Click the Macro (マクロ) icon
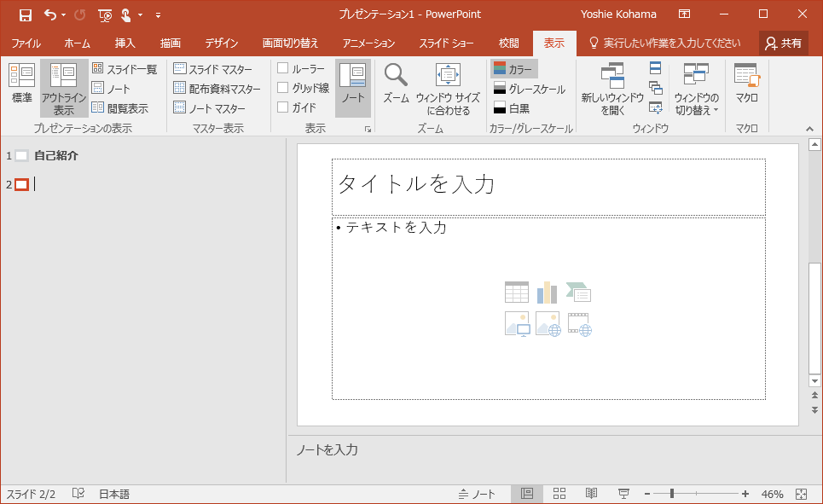Viewport: 823px width, 504px height. coord(746,83)
